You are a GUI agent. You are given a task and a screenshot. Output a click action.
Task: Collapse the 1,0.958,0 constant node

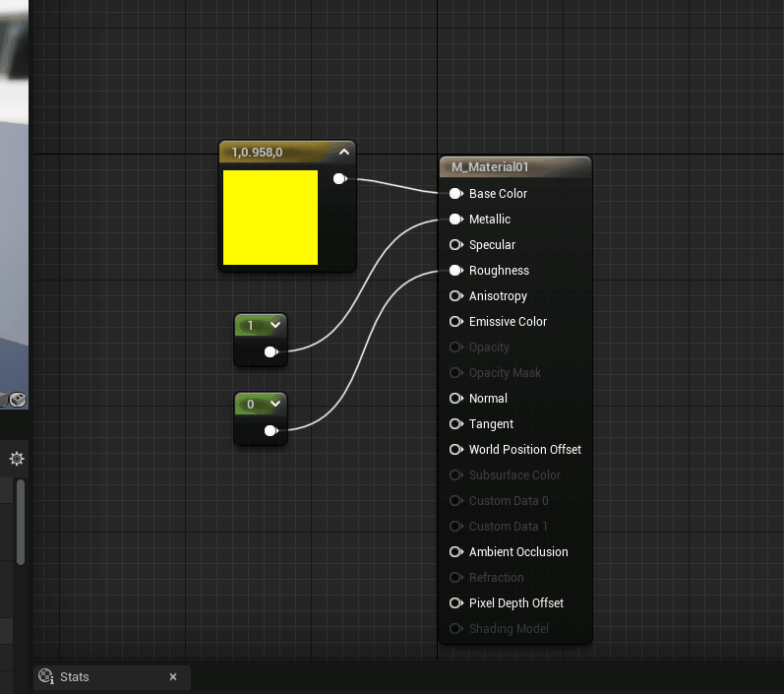pyautogui.click(x=344, y=152)
